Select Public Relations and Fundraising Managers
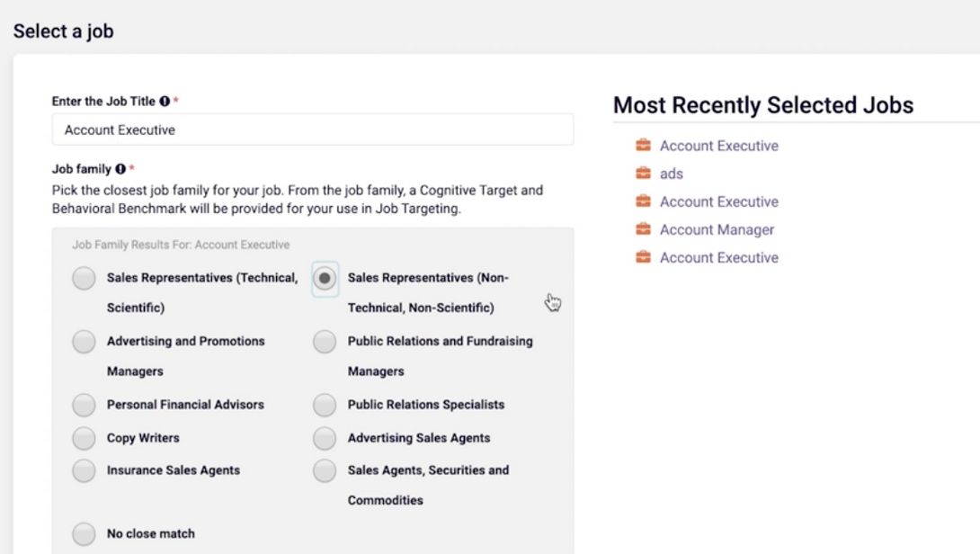 [x=325, y=342]
